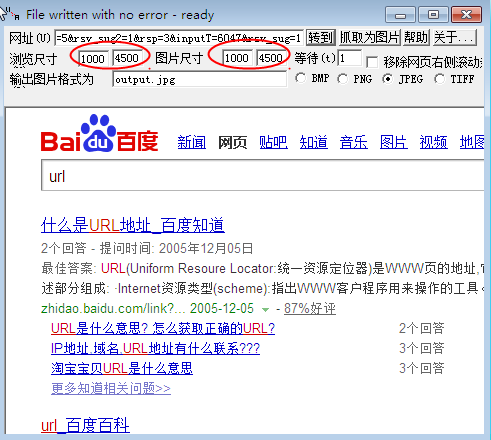Open the 知道 zhidao tab
Image resolution: width=491 pixels, height=440 pixels.
click(313, 142)
